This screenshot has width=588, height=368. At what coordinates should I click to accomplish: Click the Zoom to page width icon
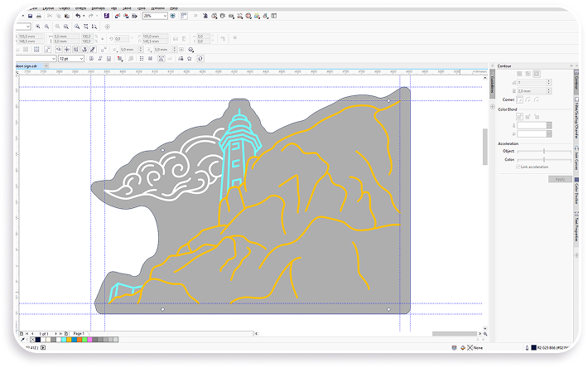pyautogui.click(x=86, y=27)
